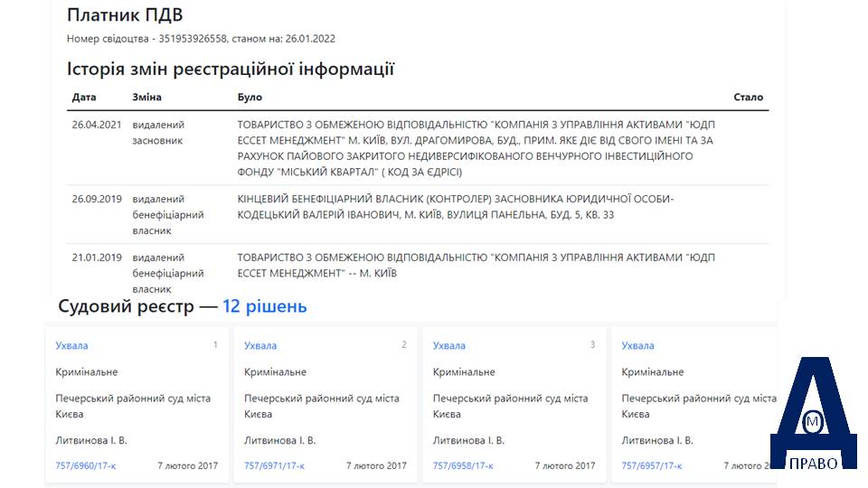Screen dimensions: 868x488
Task: Select the 26.09.2019 beneficiary owner row
Action: (418, 215)
